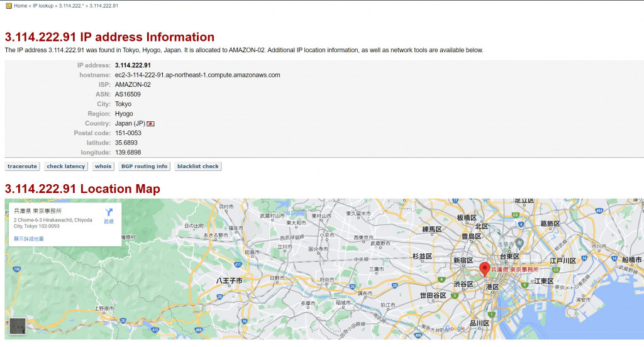Select the City value Tokyo
Image resolution: width=644 pixels, height=347 pixels.
click(123, 104)
